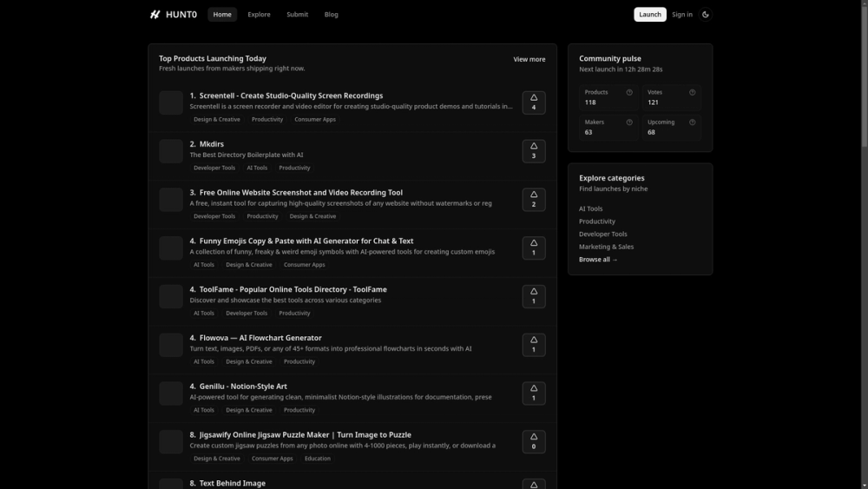
Task: Click Developer Tools tag on ToolFame
Action: (x=247, y=314)
